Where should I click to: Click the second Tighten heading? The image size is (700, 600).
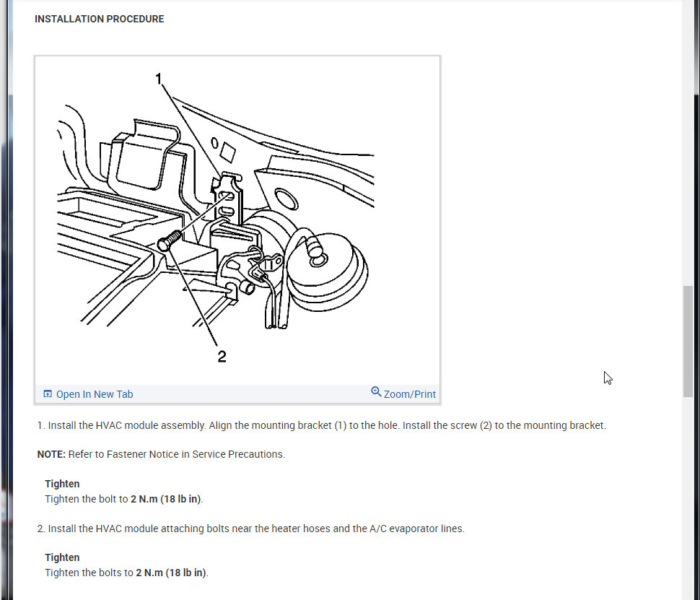coord(62,557)
